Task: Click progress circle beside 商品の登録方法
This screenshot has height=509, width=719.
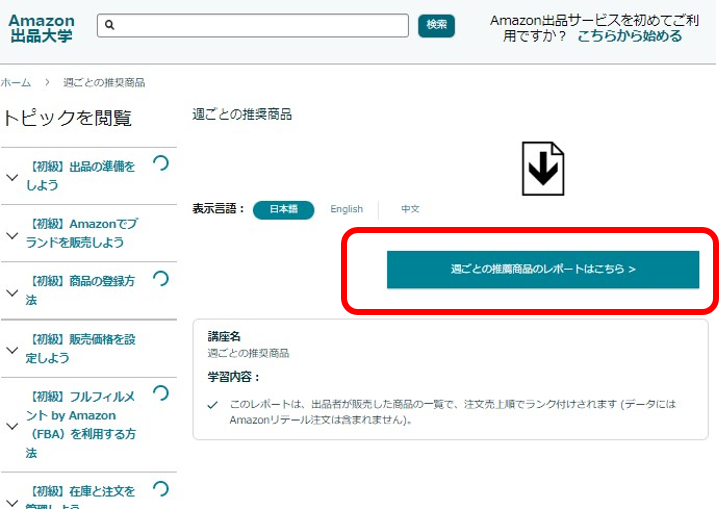Action: 161,279
